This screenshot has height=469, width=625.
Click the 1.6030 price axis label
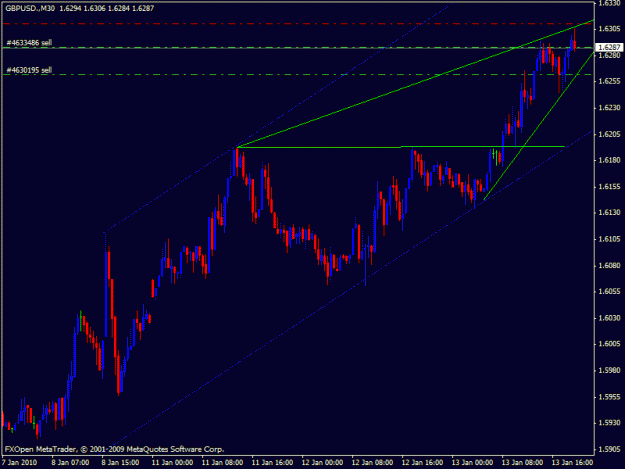click(609, 318)
